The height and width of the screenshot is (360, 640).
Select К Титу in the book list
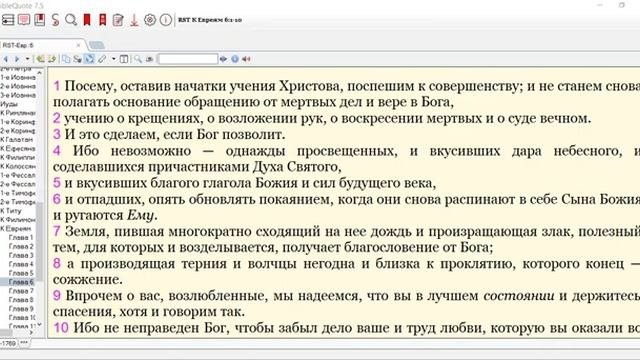click(11, 211)
